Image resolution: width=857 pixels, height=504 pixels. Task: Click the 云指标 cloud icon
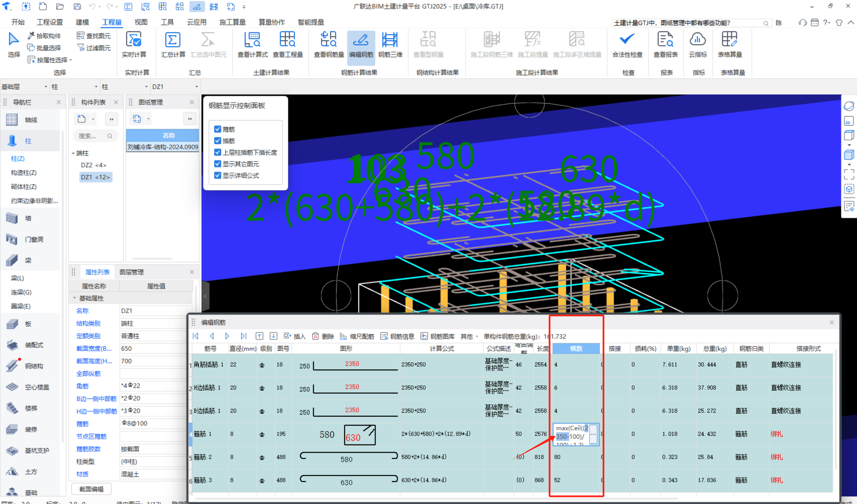(698, 40)
